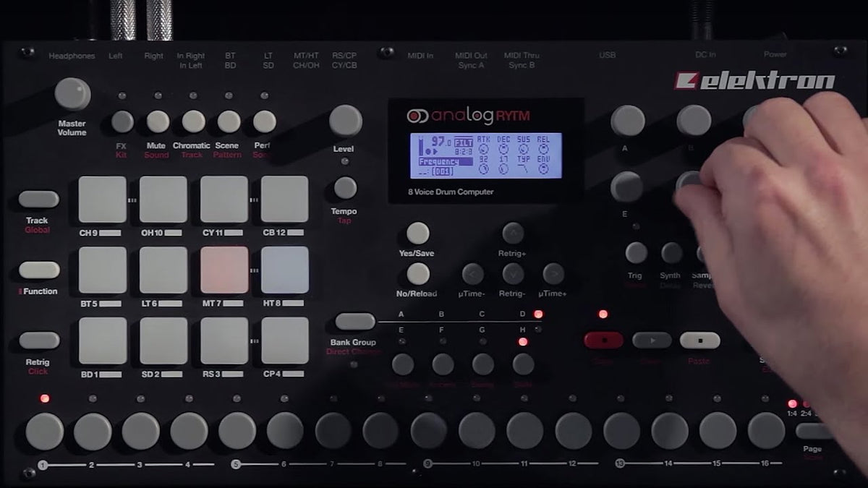Open the Synth parameter page

[x=671, y=252]
